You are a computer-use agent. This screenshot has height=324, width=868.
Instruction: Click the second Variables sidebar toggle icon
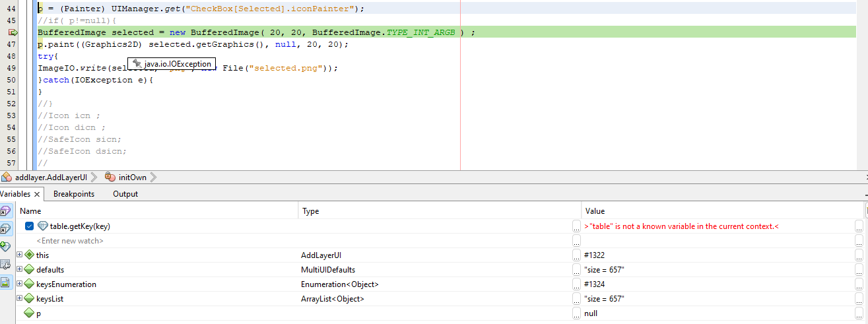[6, 229]
